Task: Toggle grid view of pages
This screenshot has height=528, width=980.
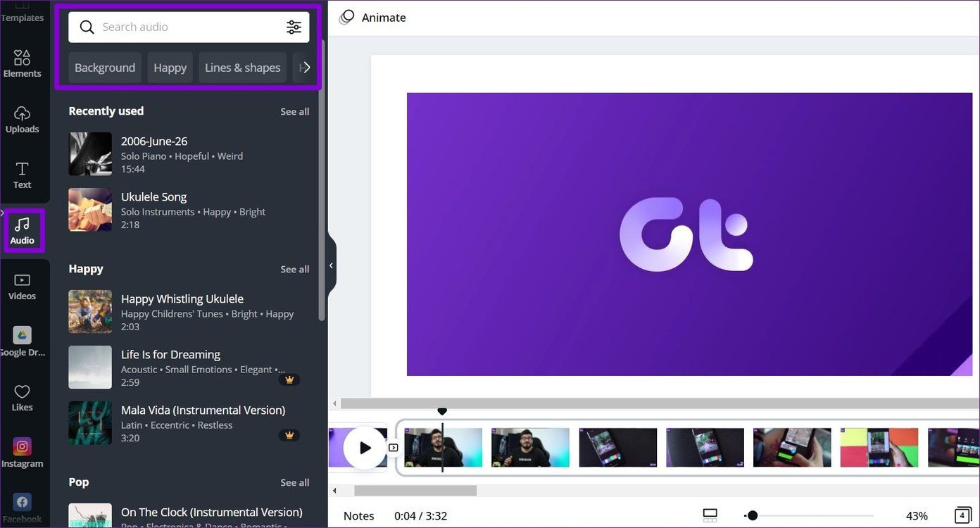Action: coord(710,515)
